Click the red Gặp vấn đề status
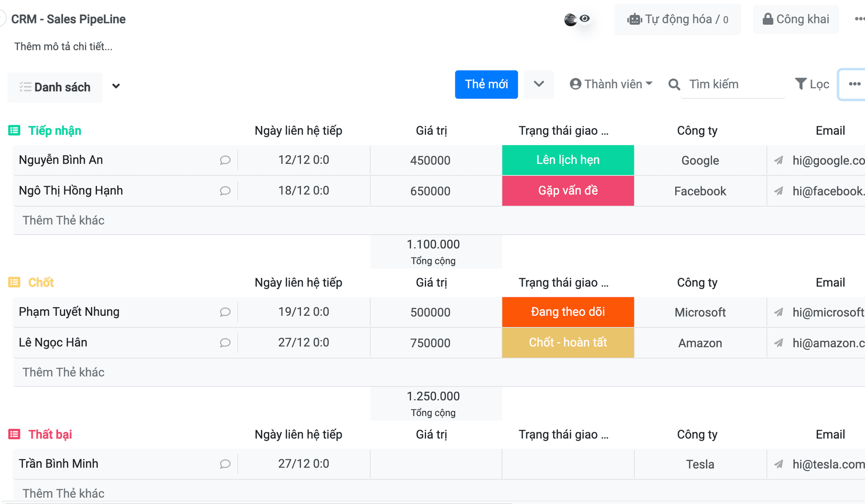865x504 pixels. point(568,191)
